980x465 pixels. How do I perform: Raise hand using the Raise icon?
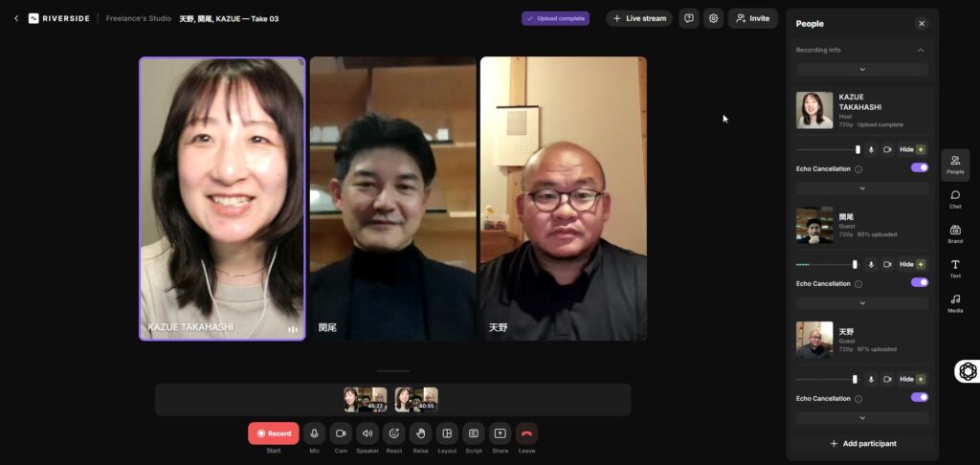pos(420,433)
